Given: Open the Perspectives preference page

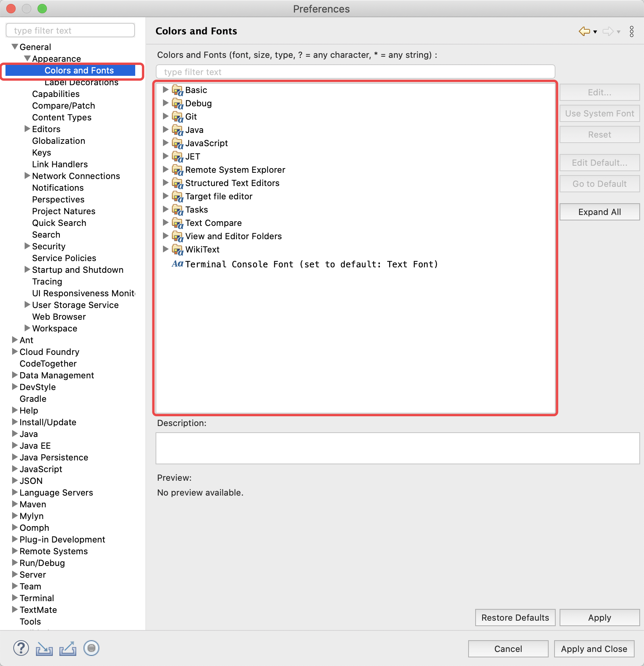Looking at the screenshot, I should coord(58,200).
